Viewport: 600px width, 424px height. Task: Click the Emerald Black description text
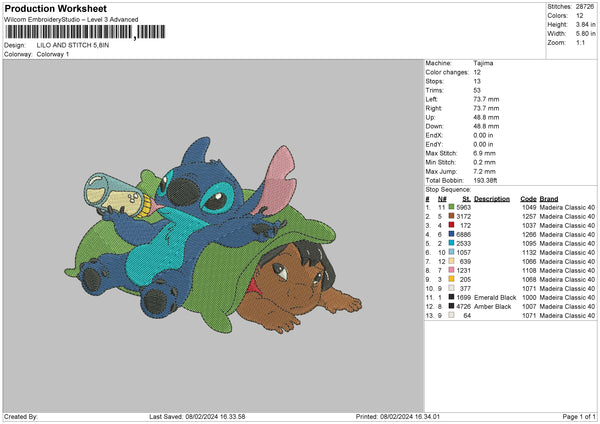[495, 297]
